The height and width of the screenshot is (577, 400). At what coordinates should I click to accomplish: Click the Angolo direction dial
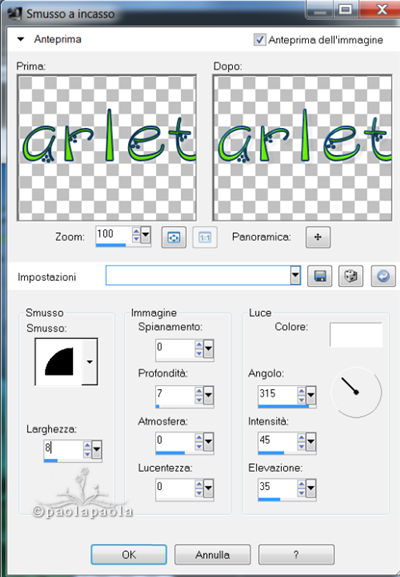click(x=356, y=392)
